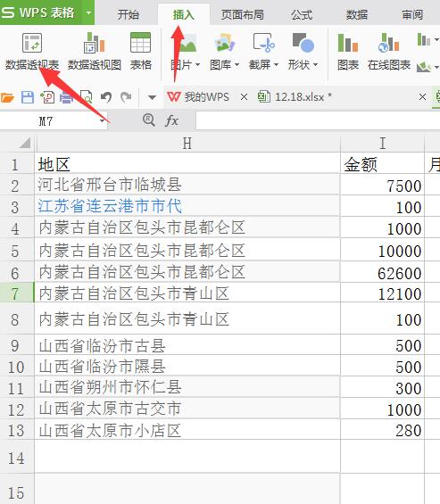The width and height of the screenshot is (440, 504).
Task: Close the 我的WPS tab
Action: pos(244,96)
